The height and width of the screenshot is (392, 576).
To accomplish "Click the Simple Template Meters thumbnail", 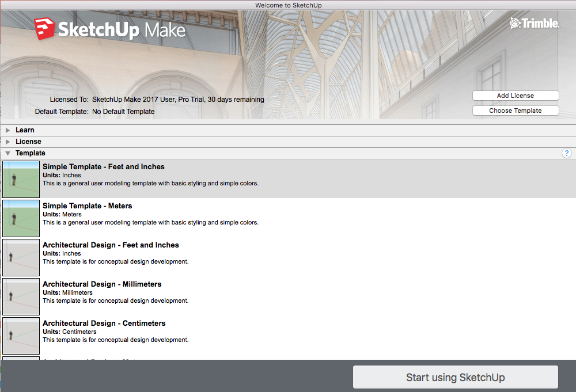I will tap(21, 218).
